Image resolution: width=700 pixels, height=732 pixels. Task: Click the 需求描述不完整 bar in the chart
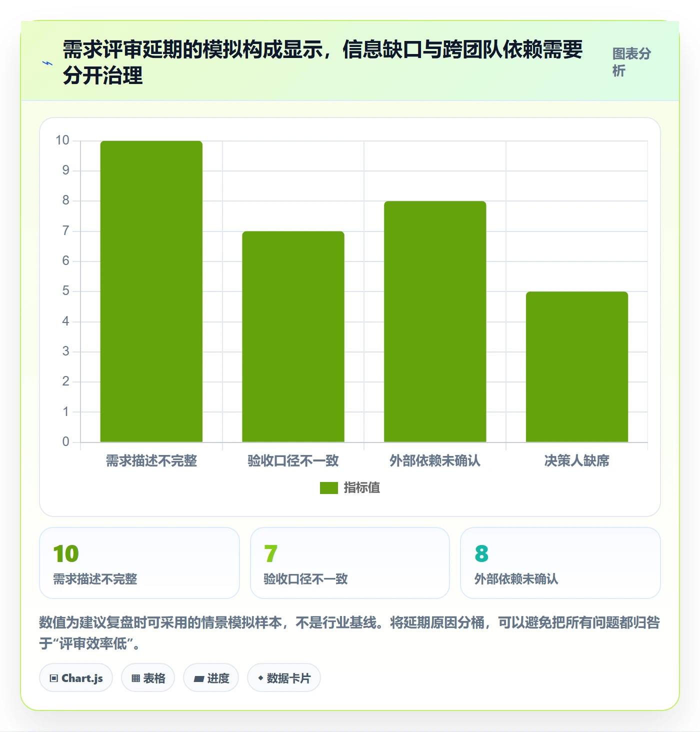151,291
